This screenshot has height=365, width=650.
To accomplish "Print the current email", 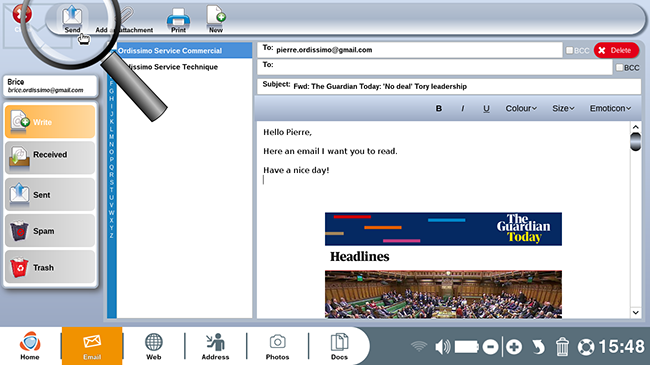I will (178, 20).
